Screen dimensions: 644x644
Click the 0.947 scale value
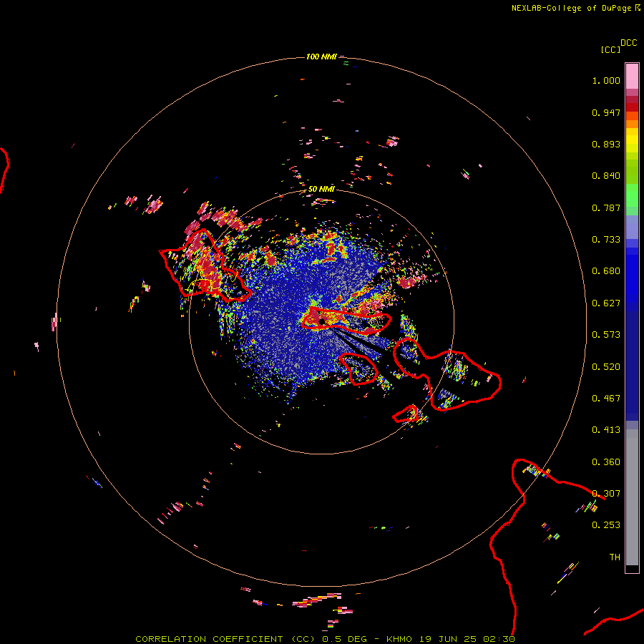pos(606,112)
